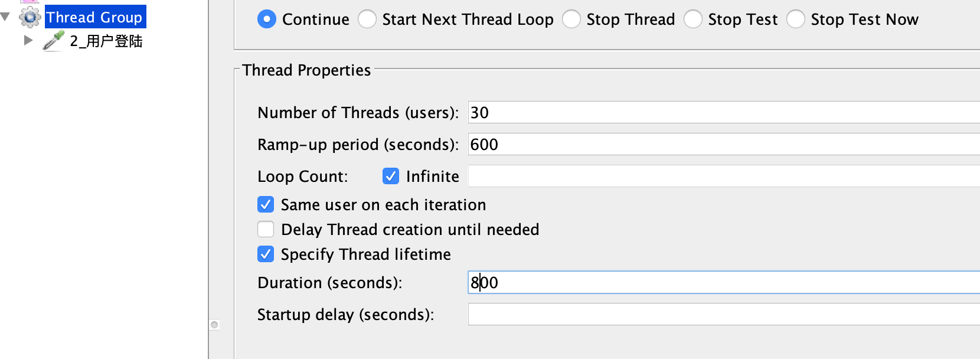Select the Thread Group label in tree
This screenshot has width=980, height=359.
coord(94,17)
